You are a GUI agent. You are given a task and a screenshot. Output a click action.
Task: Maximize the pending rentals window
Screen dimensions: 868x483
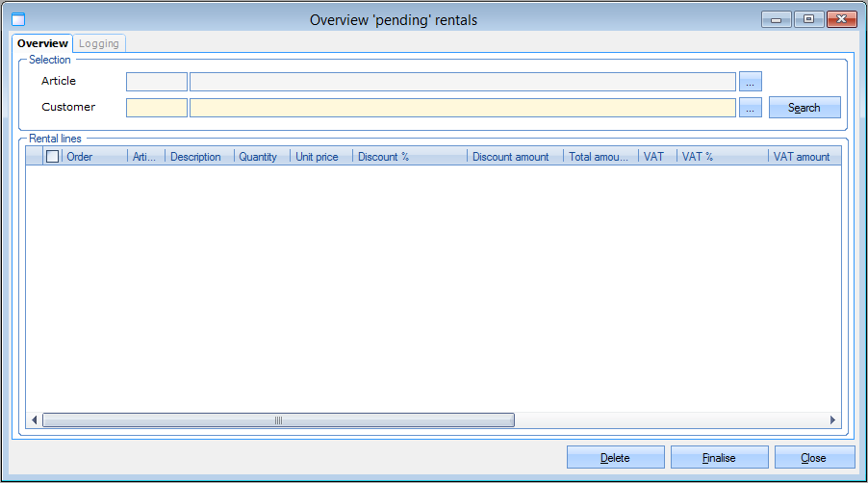tap(808, 19)
